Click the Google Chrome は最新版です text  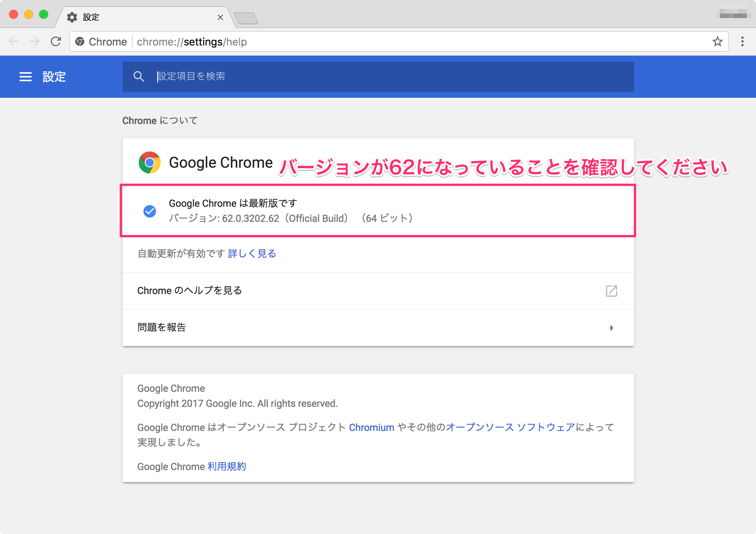tap(233, 203)
